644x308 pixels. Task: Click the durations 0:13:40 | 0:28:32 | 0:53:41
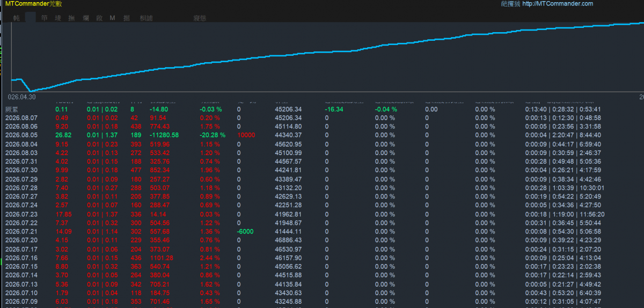[x=562, y=109]
